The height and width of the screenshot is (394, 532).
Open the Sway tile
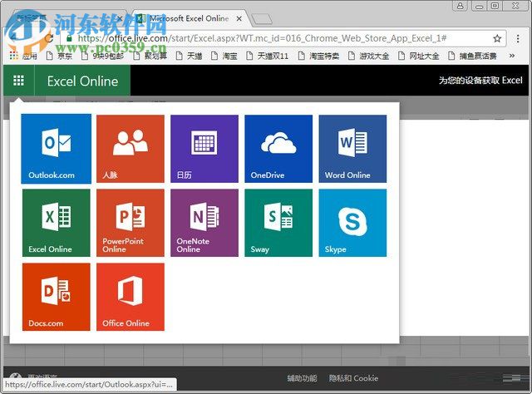pos(278,223)
